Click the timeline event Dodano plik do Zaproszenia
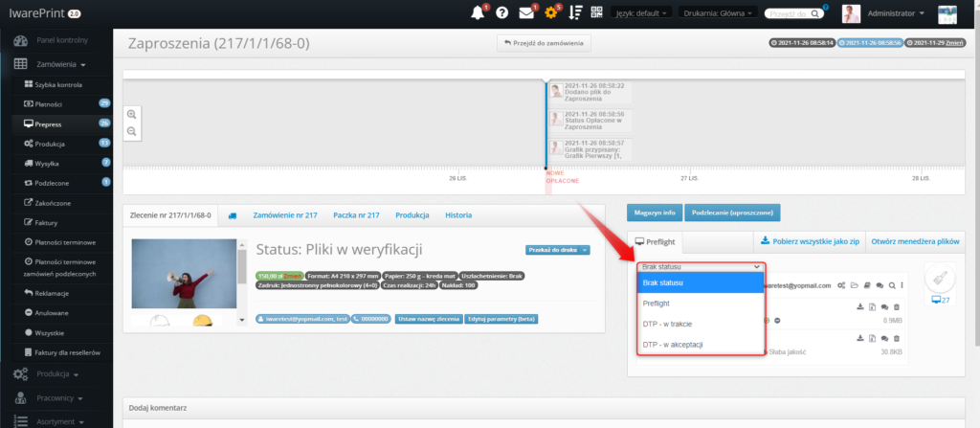This screenshot has width=980, height=428. [590, 92]
